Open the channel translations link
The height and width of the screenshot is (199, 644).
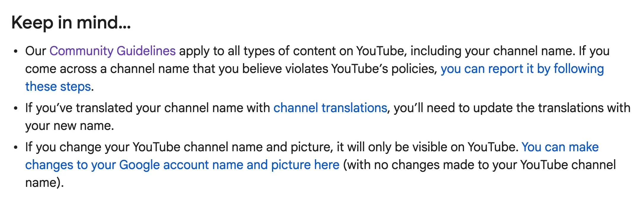(330, 108)
